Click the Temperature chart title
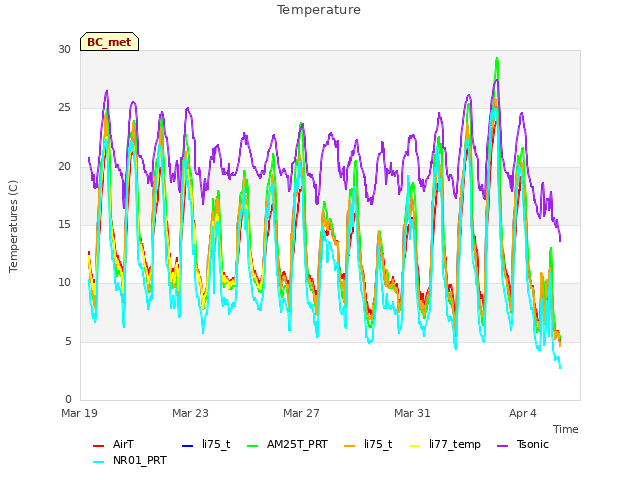 click(x=319, y=10)
